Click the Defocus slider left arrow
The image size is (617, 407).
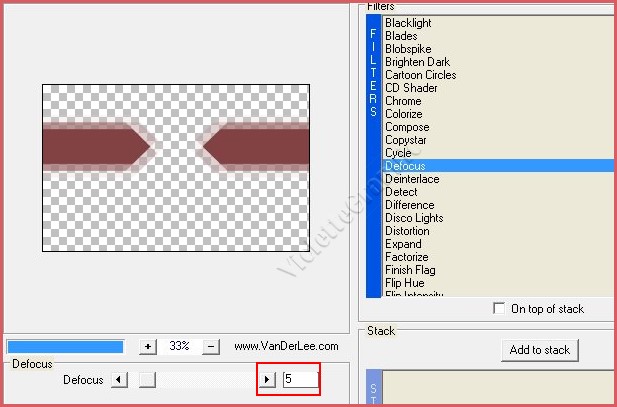click(119, 380)
